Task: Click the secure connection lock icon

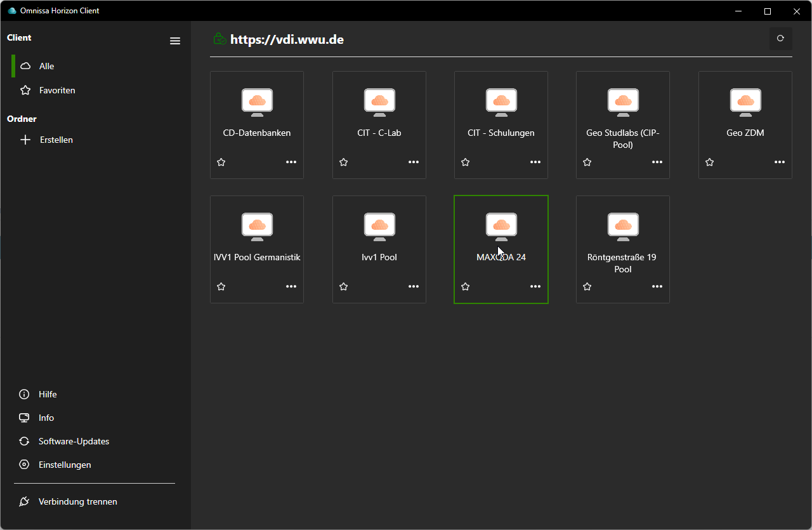Action: tap(219, 39)
